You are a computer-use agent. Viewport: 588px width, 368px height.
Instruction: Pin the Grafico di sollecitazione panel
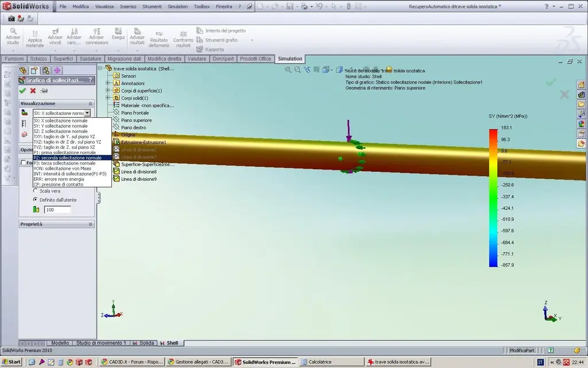click(x=44, y=90)
